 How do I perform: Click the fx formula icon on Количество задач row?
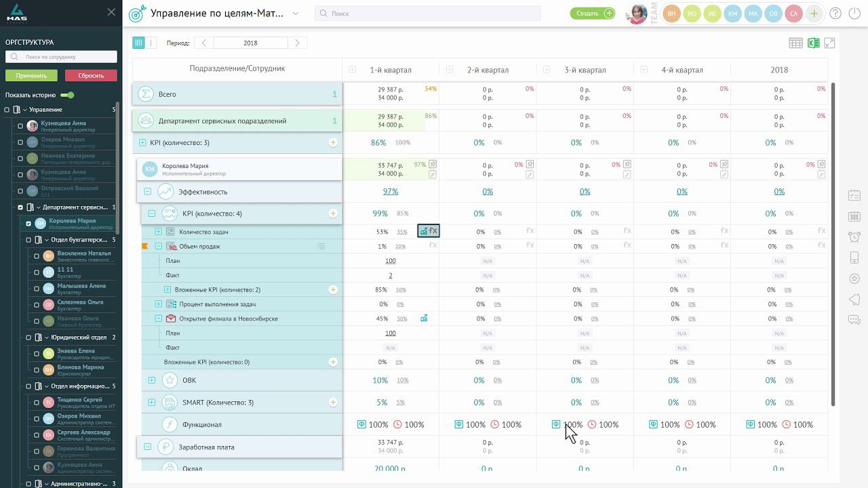tap(433, 231)
